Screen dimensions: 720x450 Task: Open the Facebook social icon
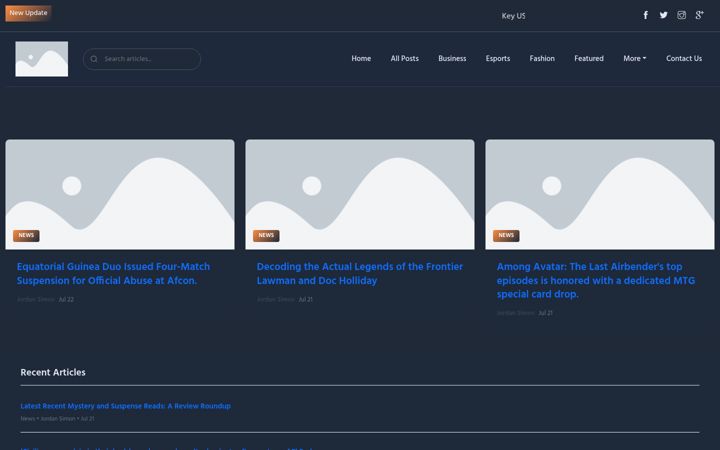click(645, 15)
